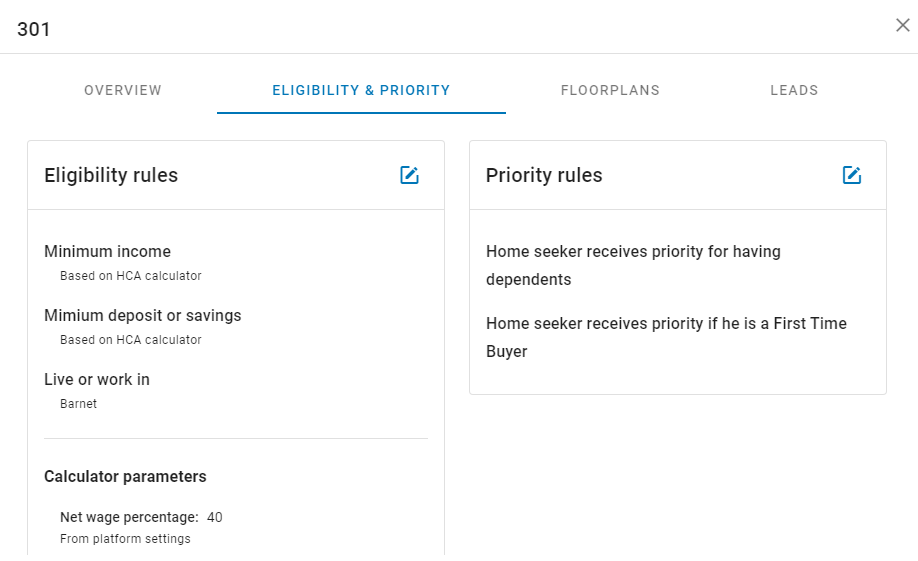The width and height of the screenshot is (918, 561).
Task: Open the Floorplans tab
Action: pos(610,90)
